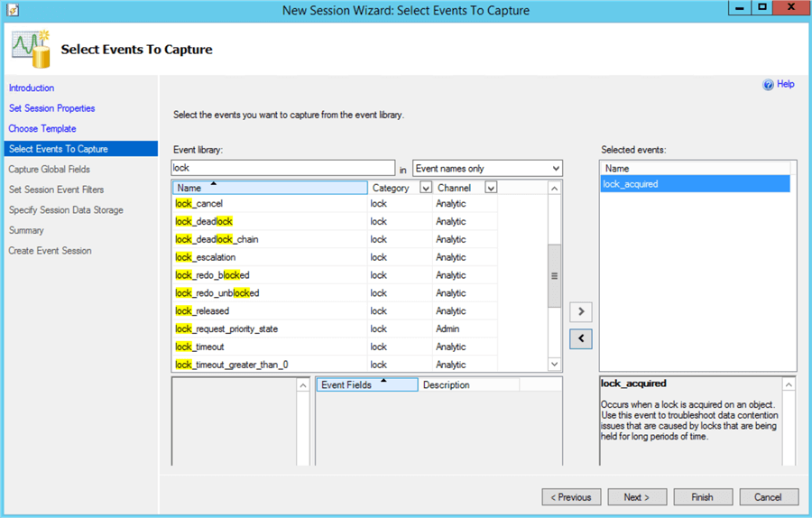Close the wizard window
Screen dimensions: 812x518
(x=791, y=8)
